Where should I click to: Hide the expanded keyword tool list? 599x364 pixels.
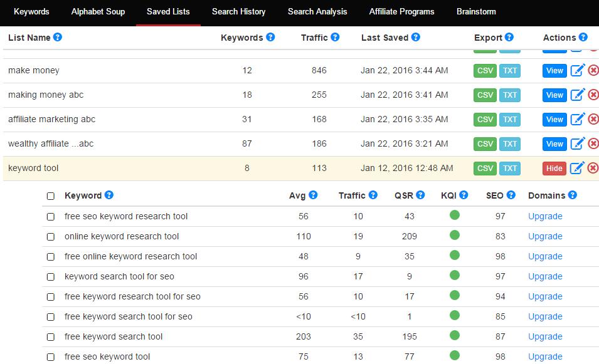pos(554,169)
